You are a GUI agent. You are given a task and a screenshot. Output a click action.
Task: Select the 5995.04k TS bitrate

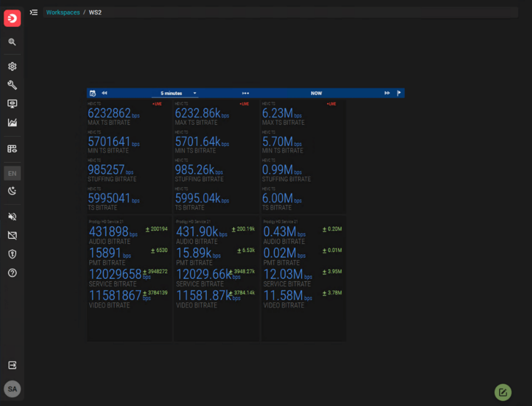(x=202, y=198)
